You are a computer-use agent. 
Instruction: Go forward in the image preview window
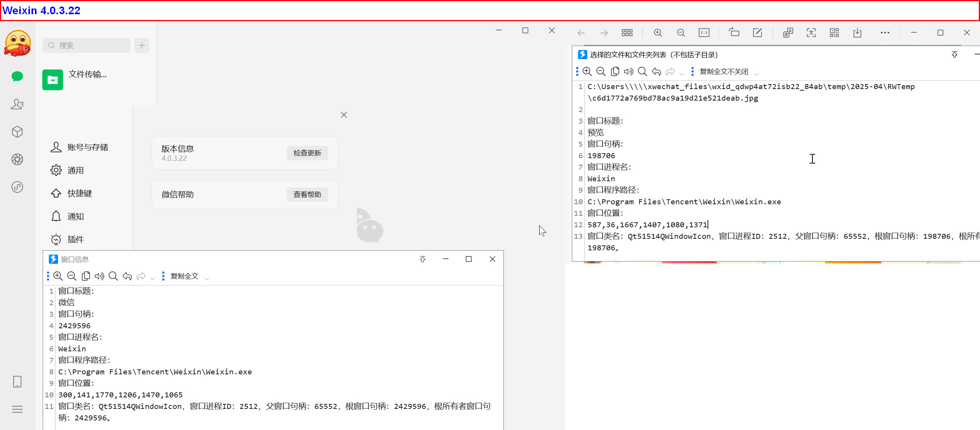pyautogui.click(x=604, y=33)
